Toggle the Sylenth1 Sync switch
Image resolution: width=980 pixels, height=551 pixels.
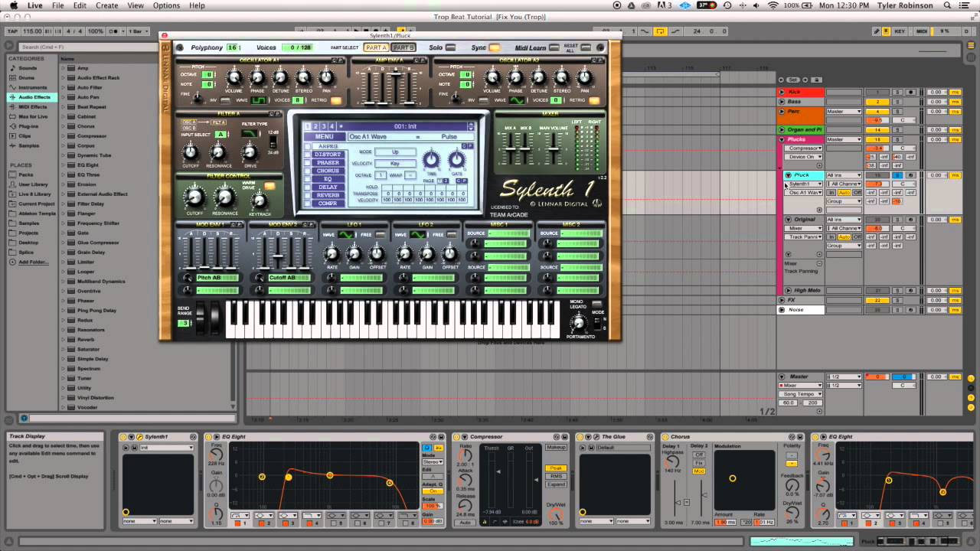coord(494,47)
